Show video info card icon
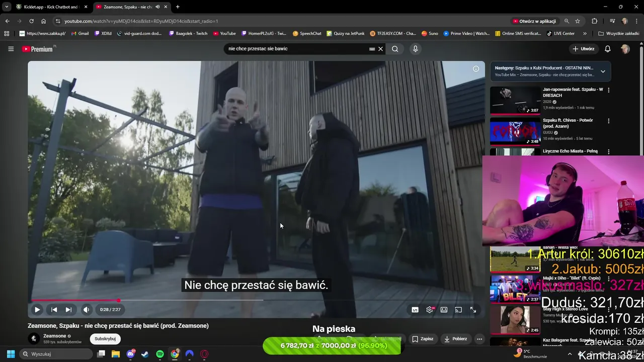 click(476, 69)
